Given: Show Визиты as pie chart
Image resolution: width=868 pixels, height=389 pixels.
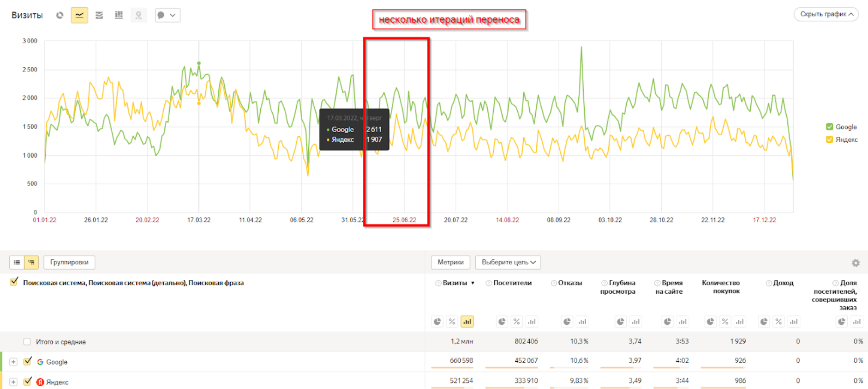Looking at the screenshot, I should (437, 322).
